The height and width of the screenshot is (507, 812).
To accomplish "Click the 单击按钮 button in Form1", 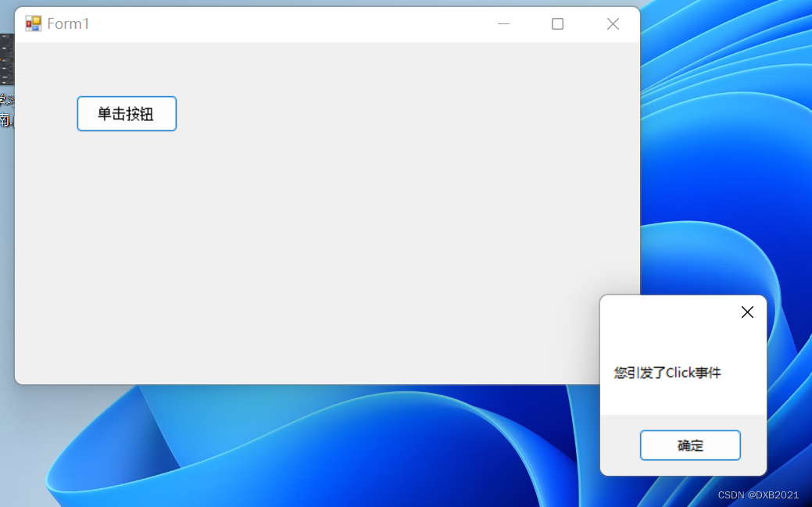I will point(127,113).
